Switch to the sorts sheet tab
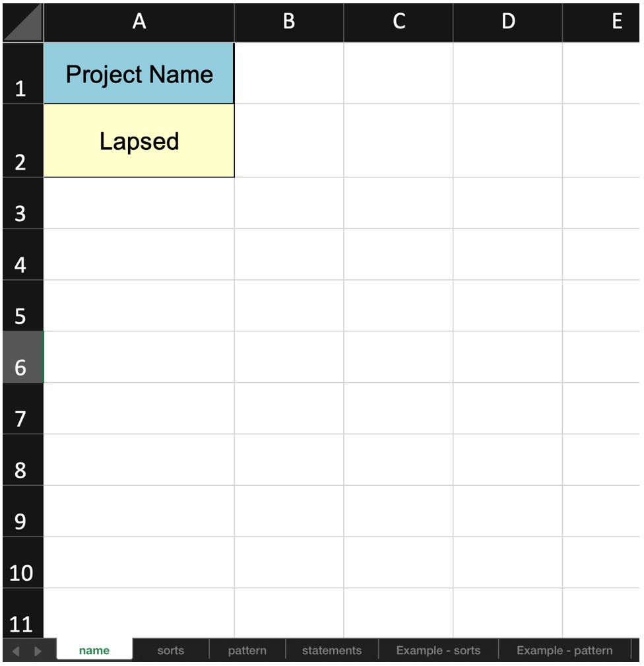The height and width of the screenshot is (666, 644). 170,650
